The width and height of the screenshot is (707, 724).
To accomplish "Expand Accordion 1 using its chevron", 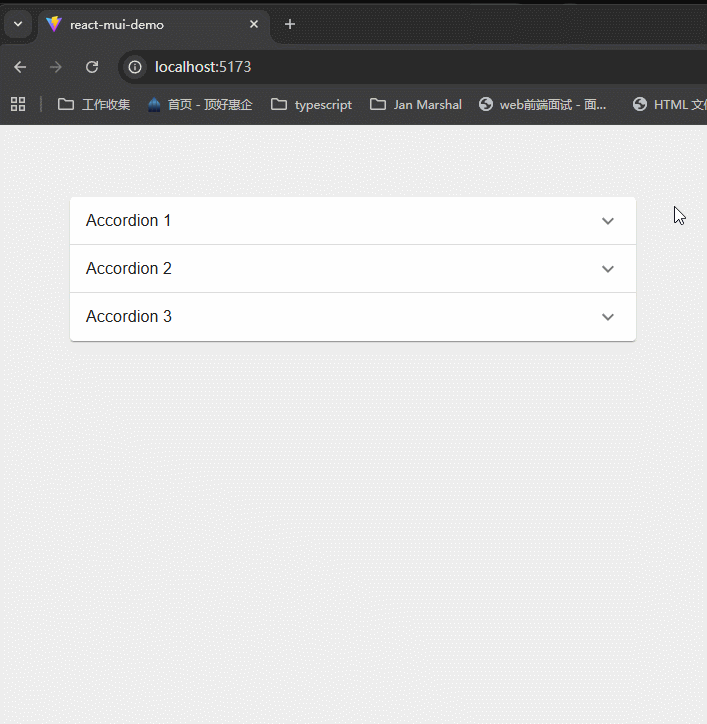I will (608, 221).
